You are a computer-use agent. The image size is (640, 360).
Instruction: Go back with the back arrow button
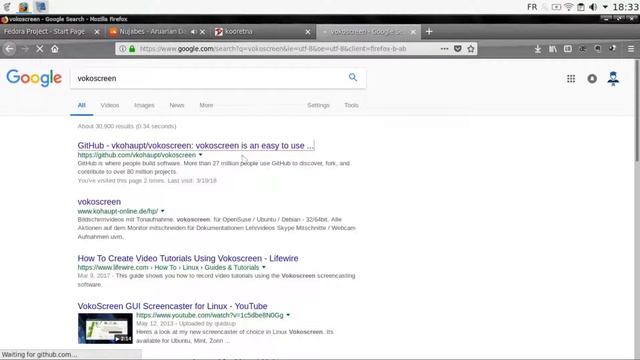point(9,49)
